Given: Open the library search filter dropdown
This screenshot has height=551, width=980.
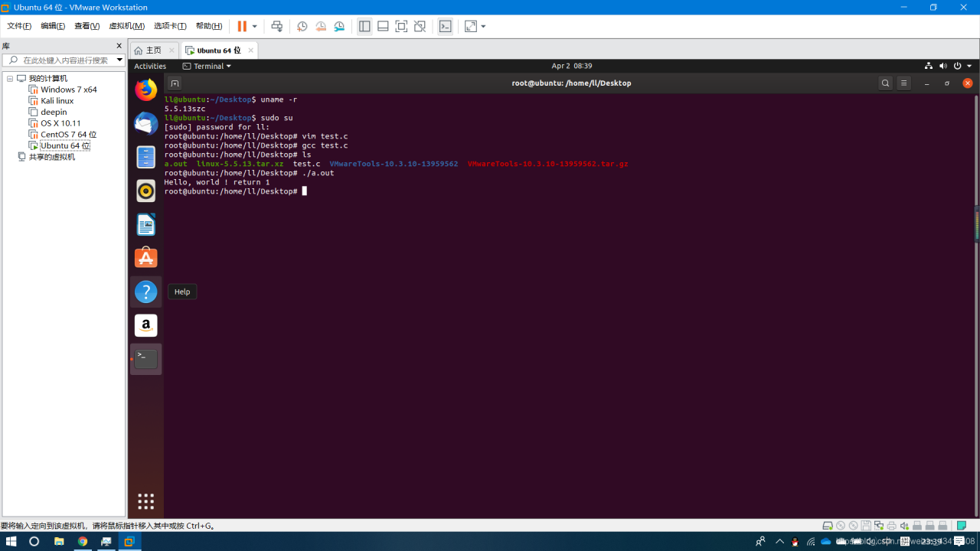Looking at the screenshot, I should [x=119, y=60].
